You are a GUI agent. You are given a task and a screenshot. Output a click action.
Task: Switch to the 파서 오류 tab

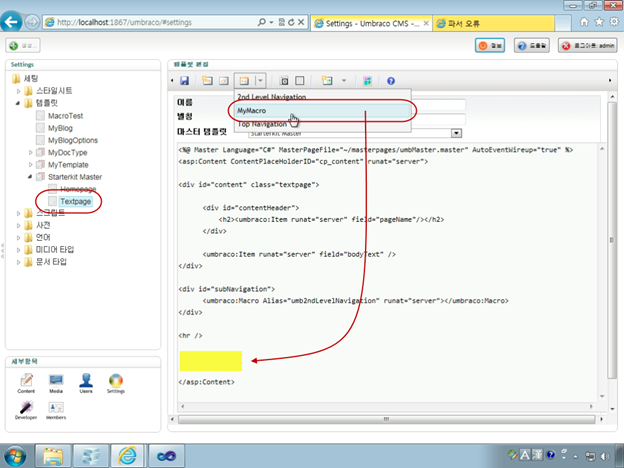493,23
